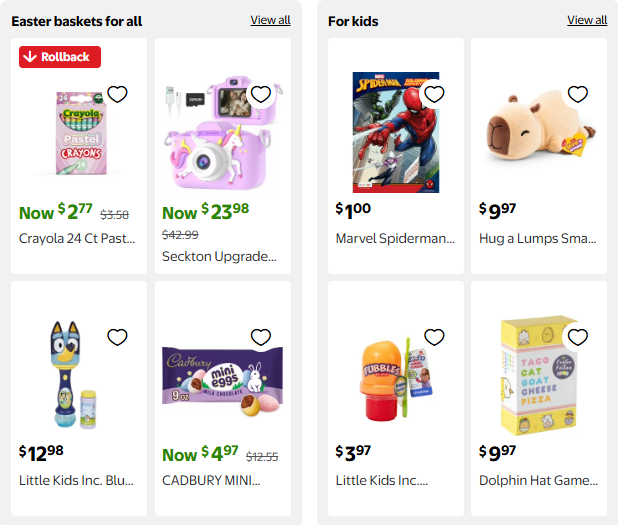Open the Cadbury Mini Eggs bag image

click(x=222, y=380)
